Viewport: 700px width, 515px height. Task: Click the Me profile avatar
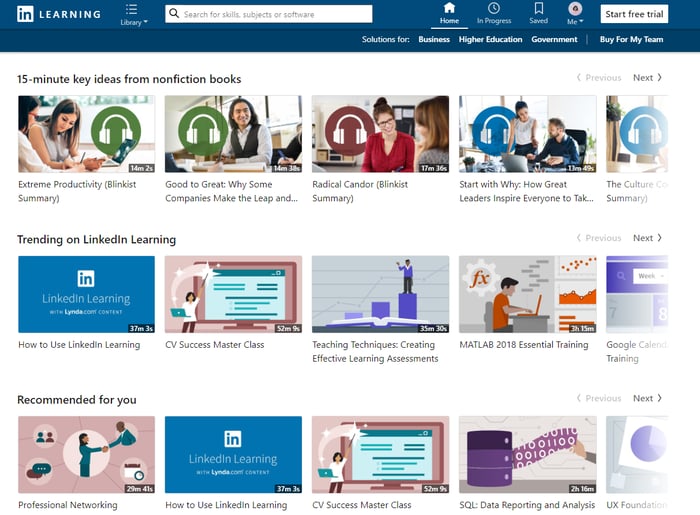click(575, 8)
